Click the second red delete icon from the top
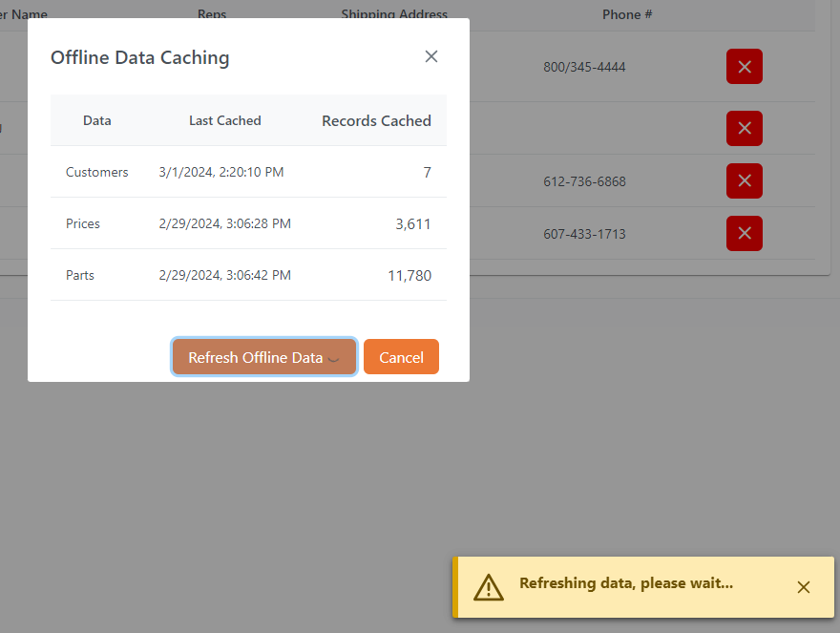The width and height of the screenshot is (840, 633). click(x=745, y=128)
